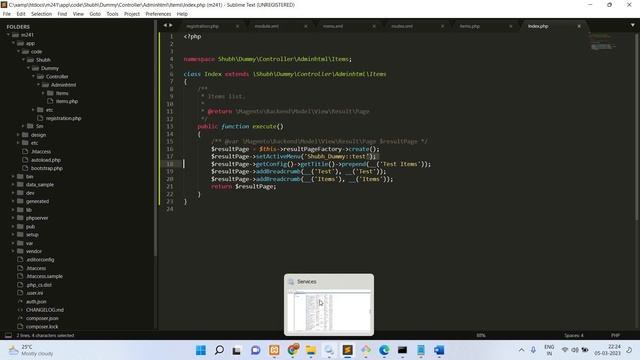The width and height of the screenshot is (640, 360).
Task: Open auth.json in the sidebar
Action: (x=36, y=301)
